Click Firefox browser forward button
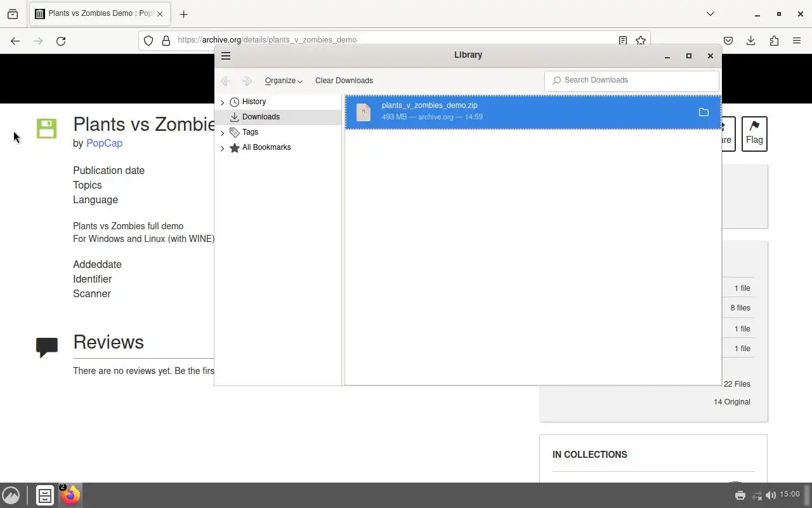 click(x=38, y=41)
